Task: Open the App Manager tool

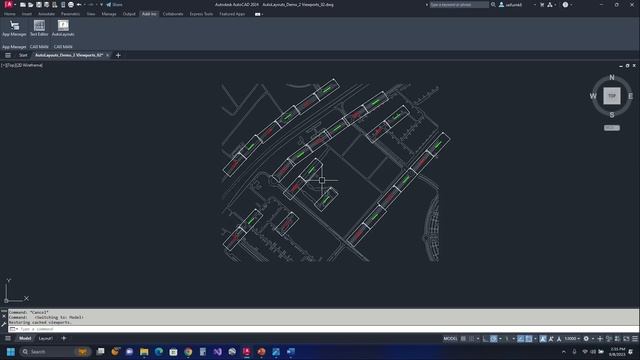Action: pyautogui.click(x=14, y=28)
